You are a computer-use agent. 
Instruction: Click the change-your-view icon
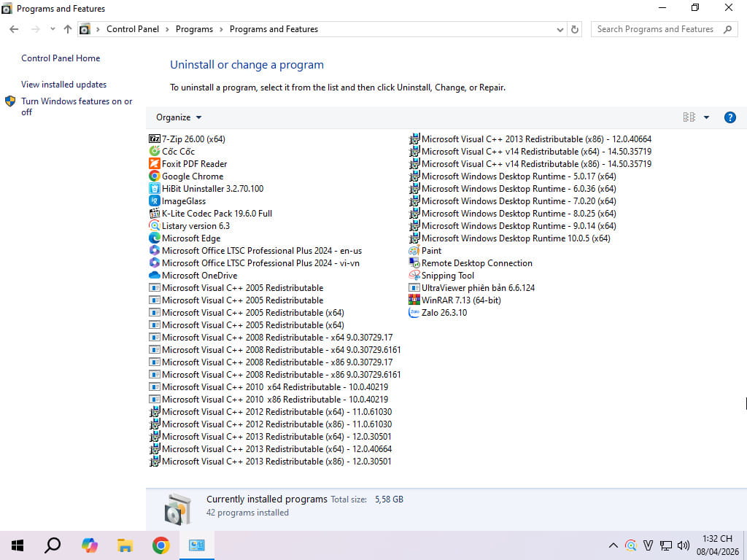689,117
